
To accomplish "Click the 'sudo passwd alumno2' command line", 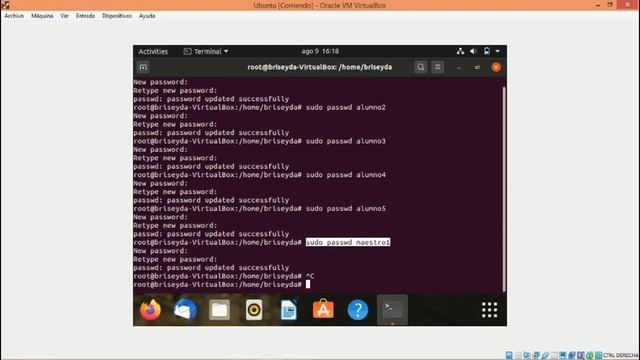I will (x=346, y=107).
